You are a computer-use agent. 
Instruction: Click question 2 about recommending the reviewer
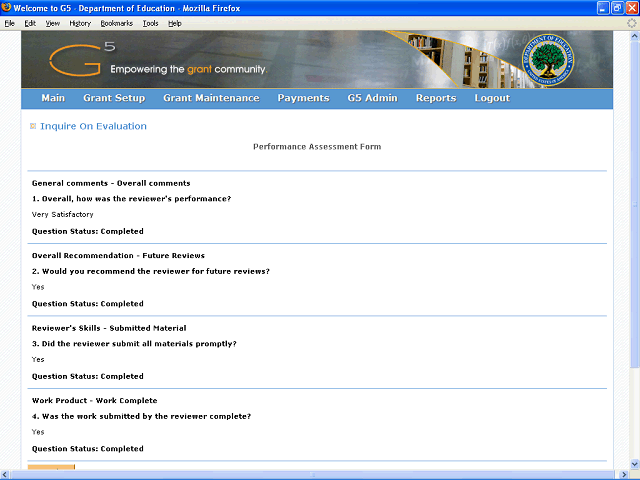[151, 271]
